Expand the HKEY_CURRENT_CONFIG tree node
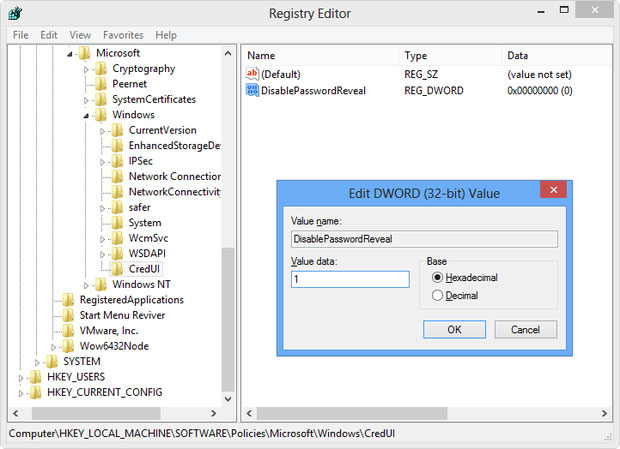Screen dimensions: 620x449 click(x=21, y=393)
